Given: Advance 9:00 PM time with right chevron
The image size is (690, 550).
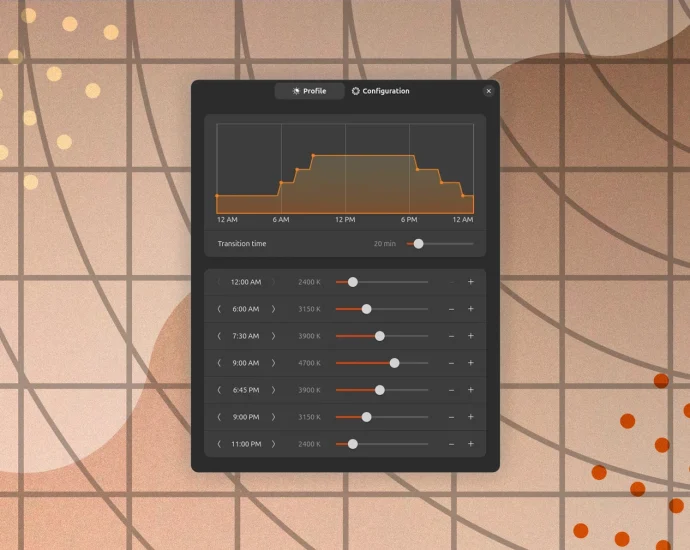Looking at the screenshot, I should pyautogui.click(x=273, y=417).
